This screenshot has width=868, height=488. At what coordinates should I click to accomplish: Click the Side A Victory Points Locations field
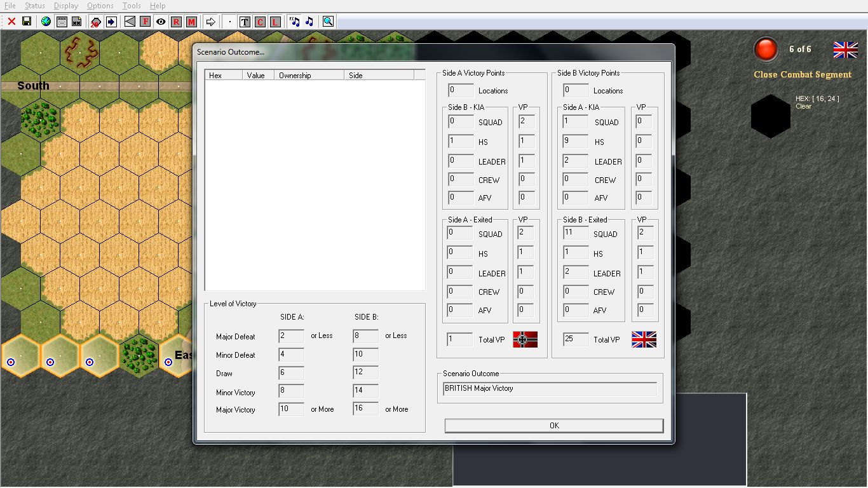point(461,90)
